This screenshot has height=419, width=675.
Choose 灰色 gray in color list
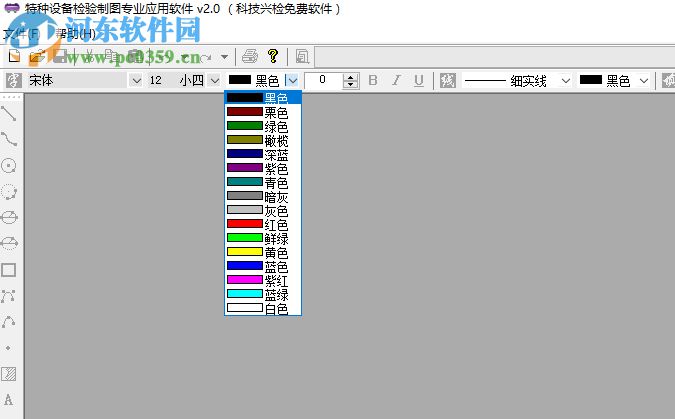tap(263, 210)
